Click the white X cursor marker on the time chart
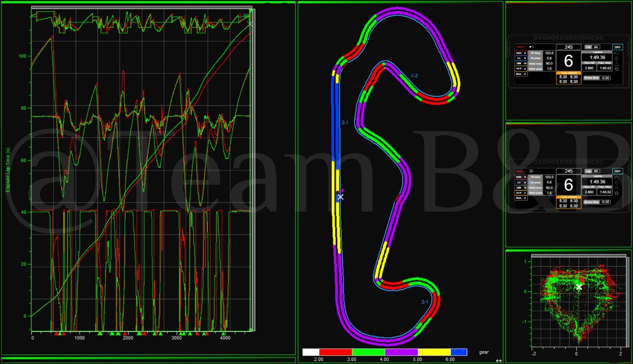Viewport: 633px width, 364px height. (250, 23)
